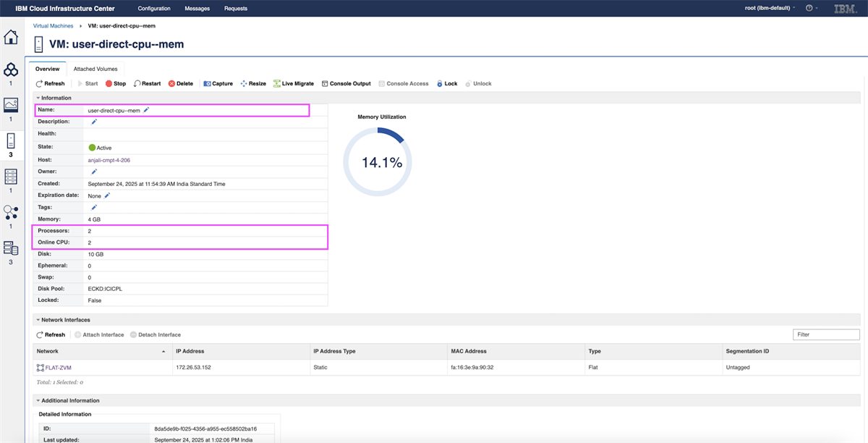Image resolution: width=868 pixels, height=443 pixels.
Task: Collapse the Network Interfaces section
Action: (65, 320)
